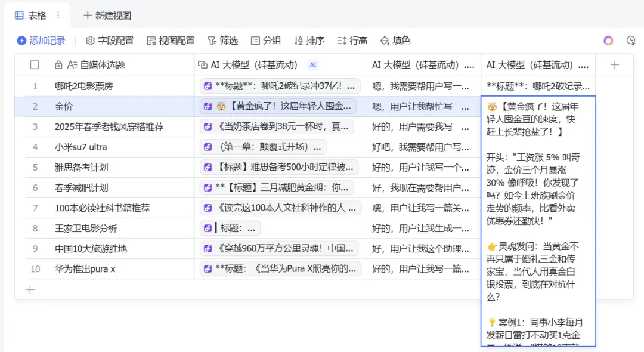Click AI icon in 哪吒2破纪录冲37亿 chip
644x352 pixels.
pyautogui.click(x=208, y=87)
